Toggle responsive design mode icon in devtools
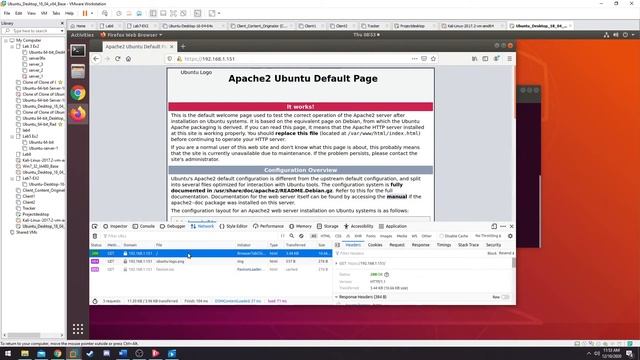The image size is (640, 360). [494, 226]
